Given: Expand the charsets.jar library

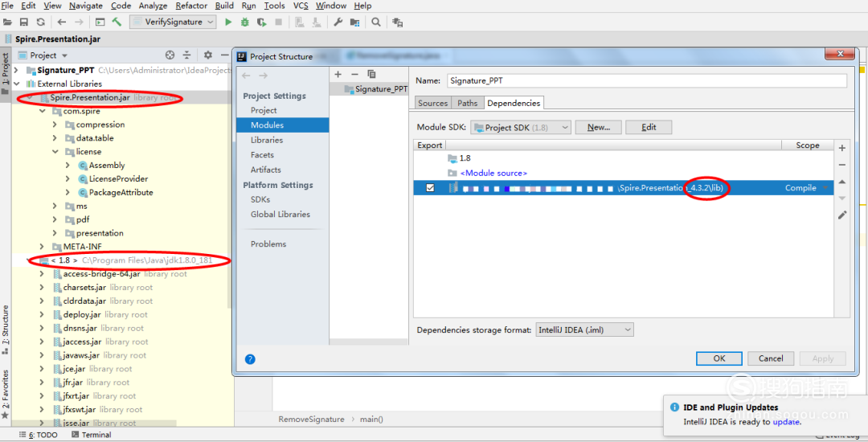Looking at the screenshot, I should [42, 287].
